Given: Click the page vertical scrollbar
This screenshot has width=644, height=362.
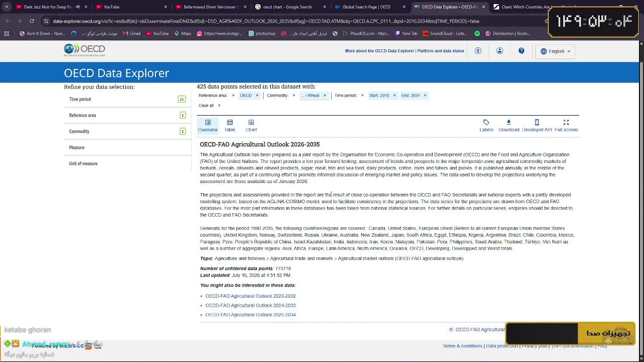Looking at the screenshot, I should pos(641,201).
